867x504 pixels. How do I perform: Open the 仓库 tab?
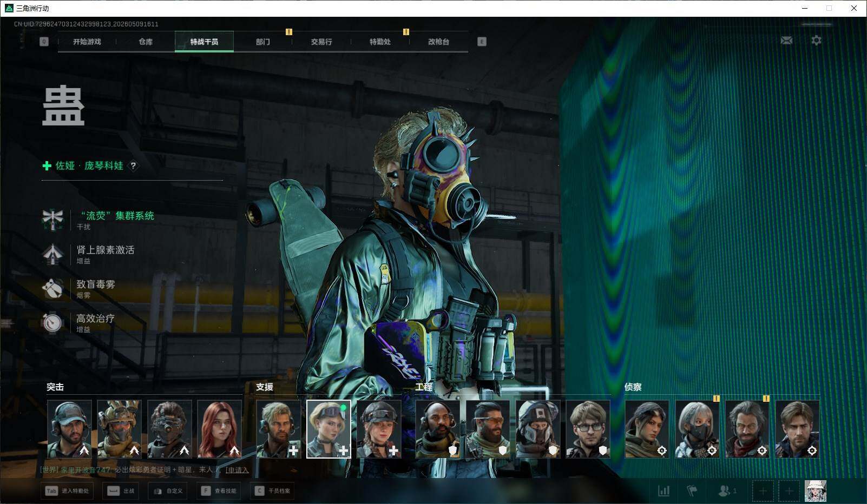click(x=146, y=42)
